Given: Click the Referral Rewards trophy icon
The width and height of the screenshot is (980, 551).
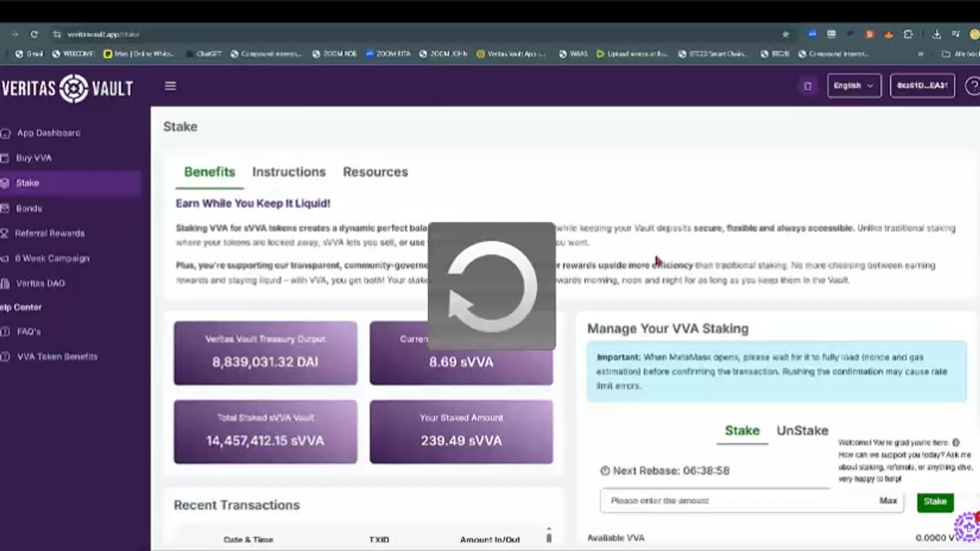Looking at the screenshot, I should 6,233.
